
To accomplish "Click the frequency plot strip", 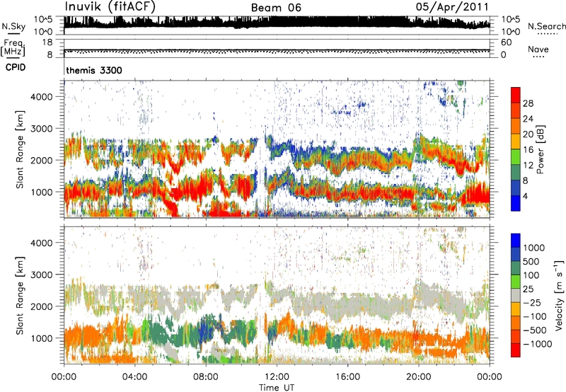I will tap(277, 48).
